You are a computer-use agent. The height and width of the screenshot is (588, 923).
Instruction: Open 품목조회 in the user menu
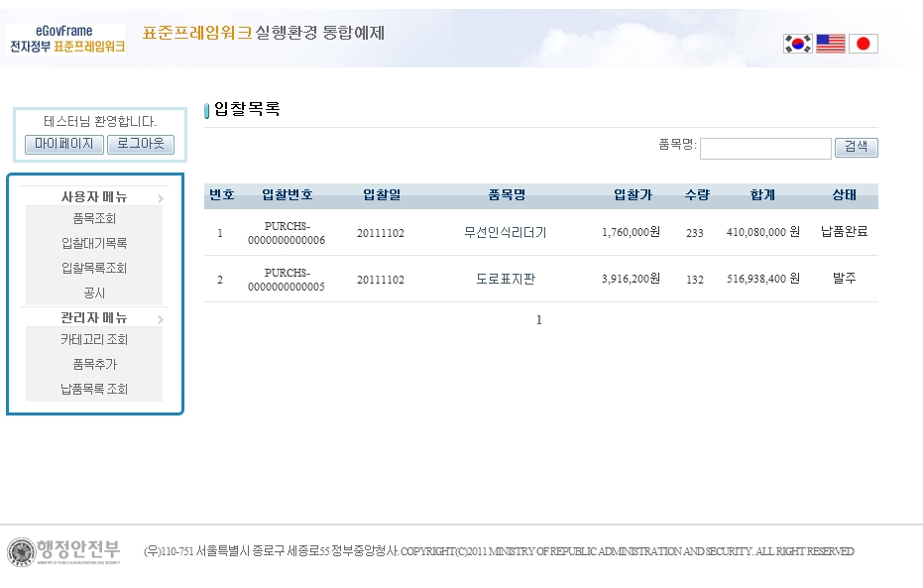(x=94, y=219)
